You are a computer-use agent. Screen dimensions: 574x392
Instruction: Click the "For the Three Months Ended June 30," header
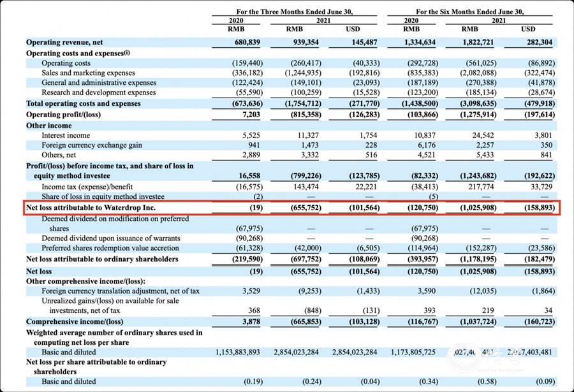click(294, 11)
